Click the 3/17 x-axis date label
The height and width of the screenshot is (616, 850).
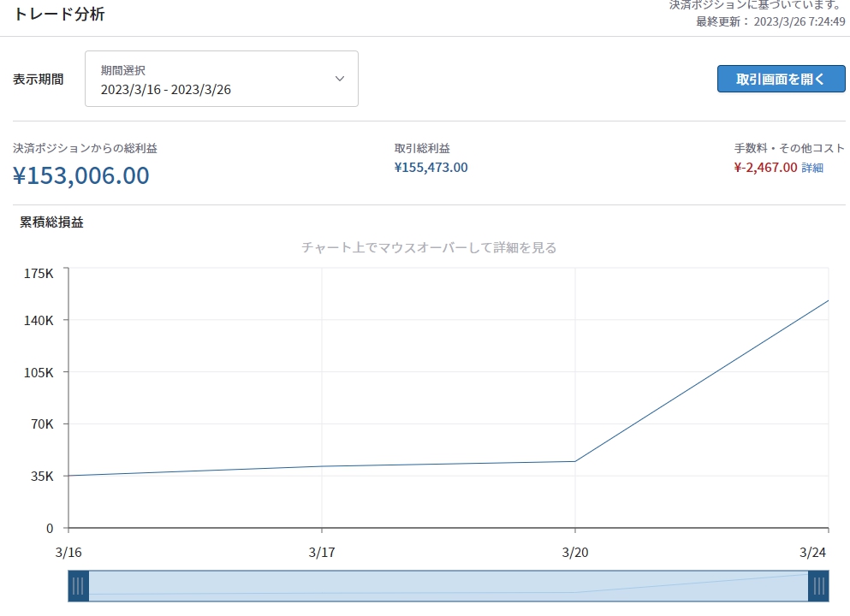[322, 553]
